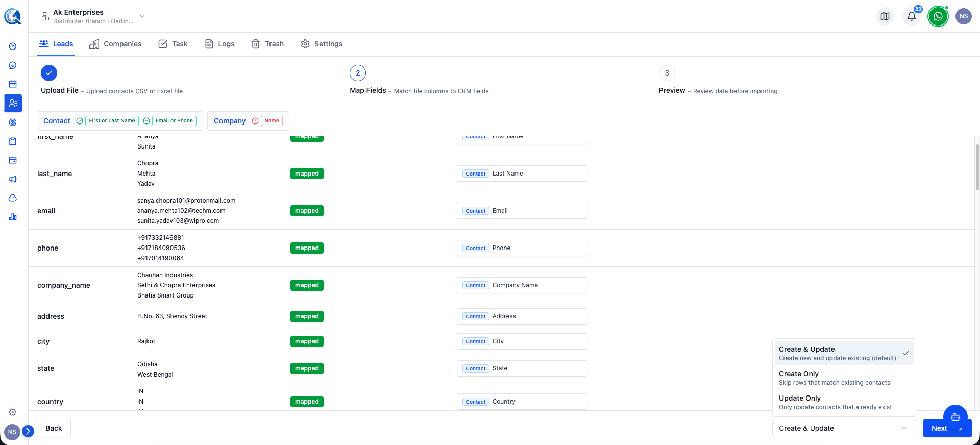The height and width of the screenshot is (445, 980).
Task: Click the Company Name requirement tag
Action: pos(272,121)
